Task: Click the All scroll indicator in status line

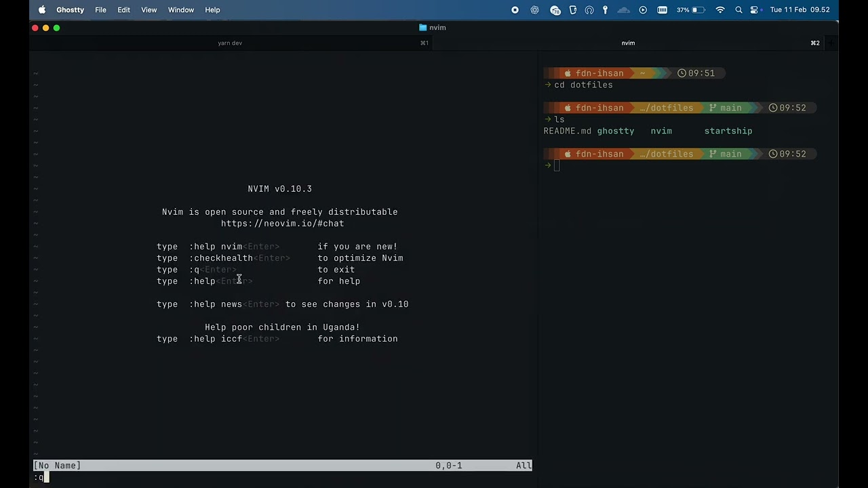Action: click(524, 466)
